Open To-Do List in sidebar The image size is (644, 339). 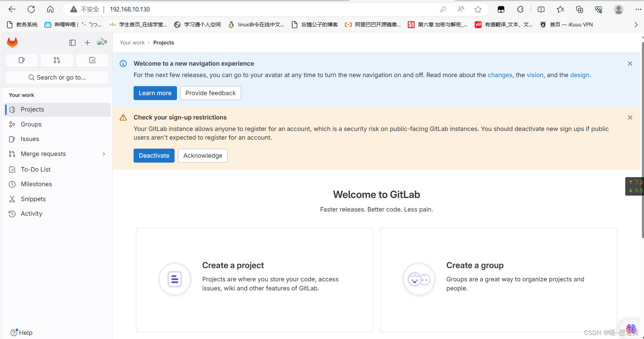[58, 169]
